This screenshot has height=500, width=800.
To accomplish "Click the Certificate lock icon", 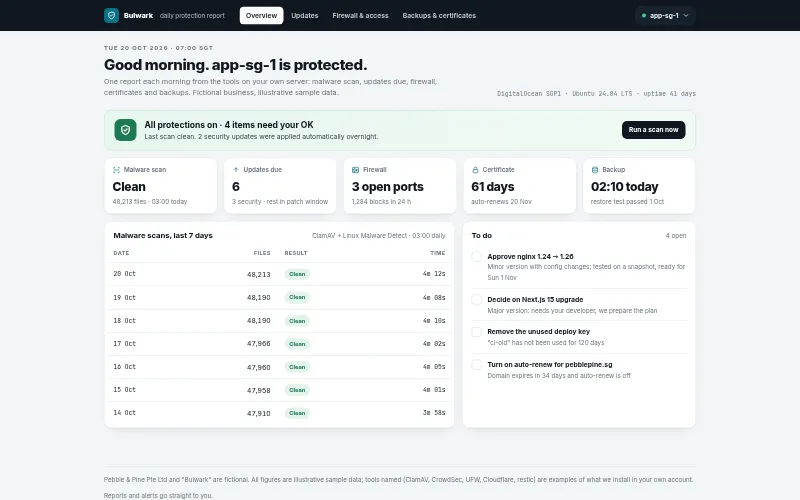I will pyautogui.click(x=475, y=170).
